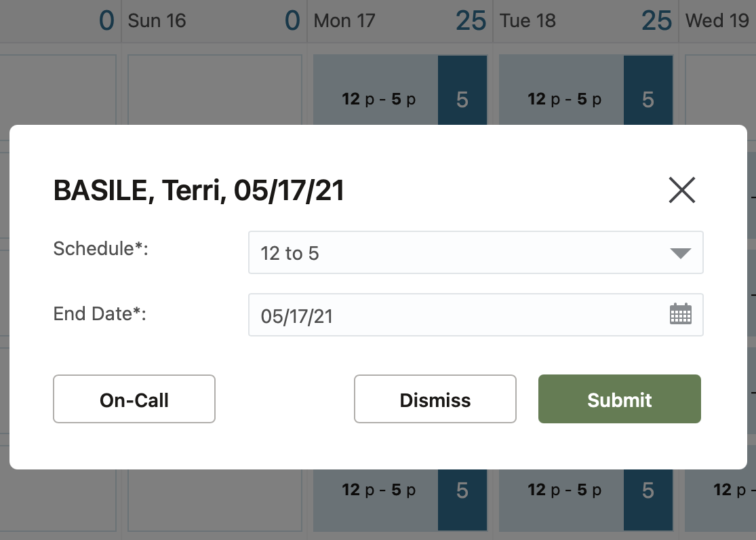Expand the Schedule dropdown arrow

(x=680, y=252)
